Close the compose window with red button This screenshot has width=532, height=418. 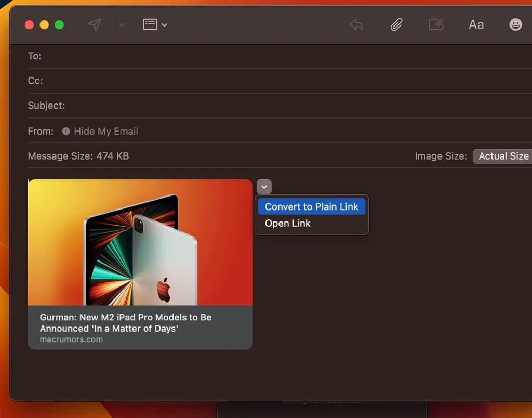coord(30,25)
